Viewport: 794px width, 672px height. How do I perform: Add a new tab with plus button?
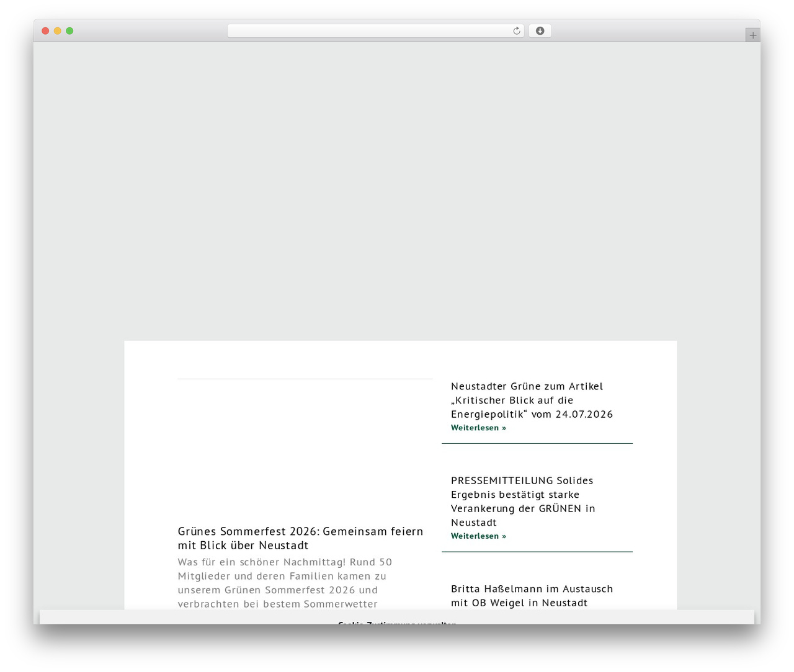[752, 35]
